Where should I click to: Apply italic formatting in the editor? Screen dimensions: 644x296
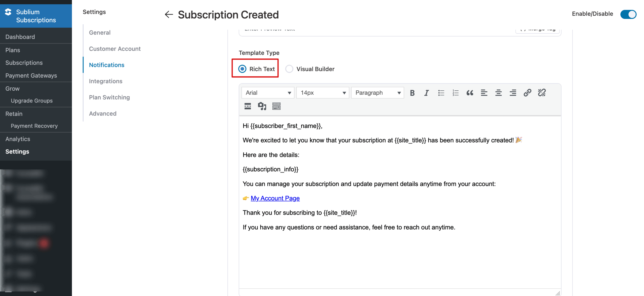(426, 93)
